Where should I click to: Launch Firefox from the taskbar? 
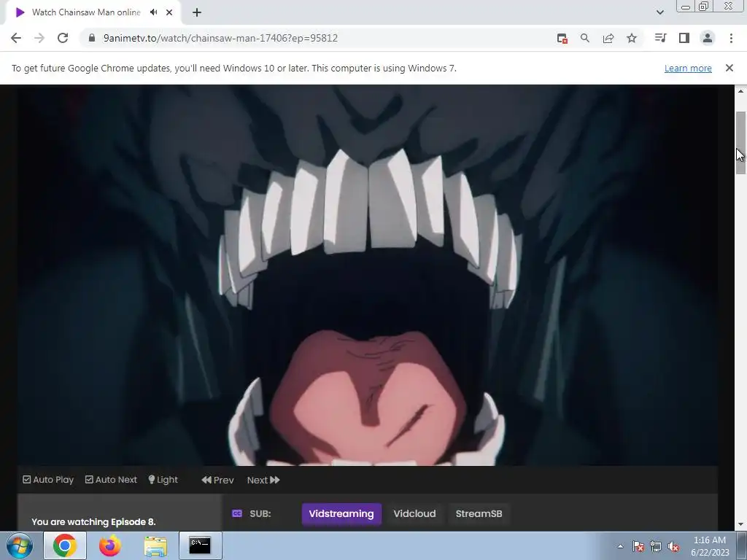tap(110, 545)
